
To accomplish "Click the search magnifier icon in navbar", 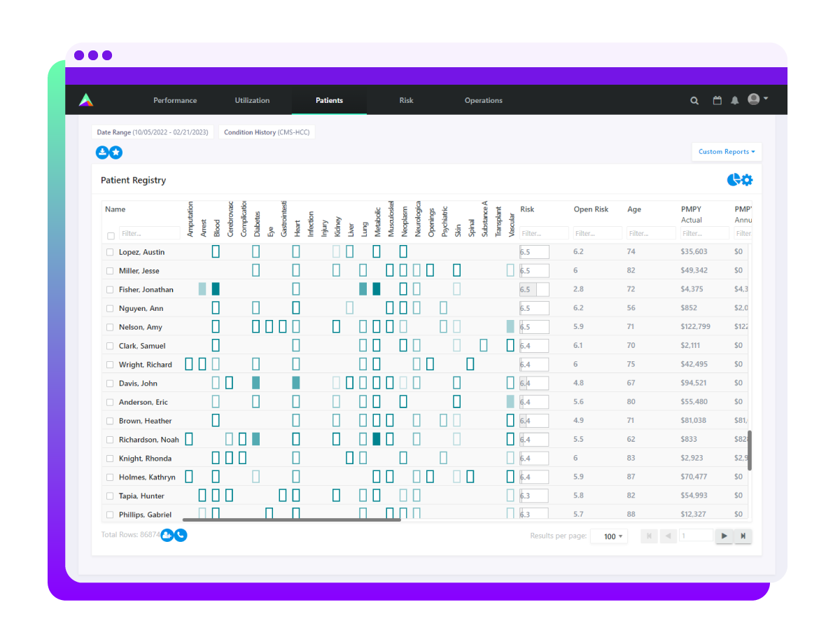I will click(694, 101).
